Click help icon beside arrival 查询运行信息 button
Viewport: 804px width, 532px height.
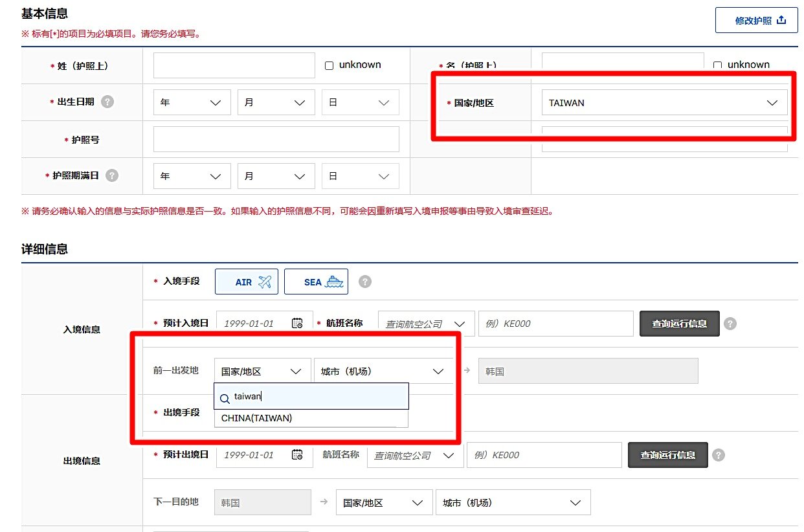pos(730,324)
